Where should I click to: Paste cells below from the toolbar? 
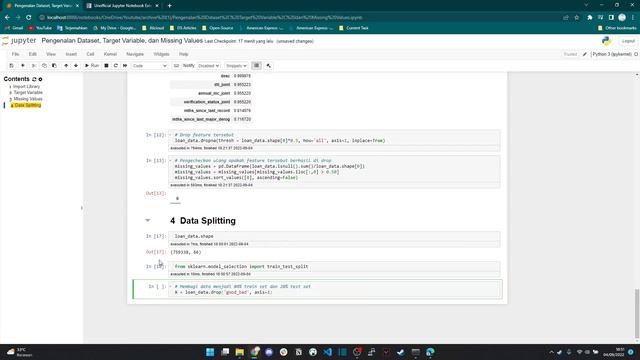tap(54, 66)
